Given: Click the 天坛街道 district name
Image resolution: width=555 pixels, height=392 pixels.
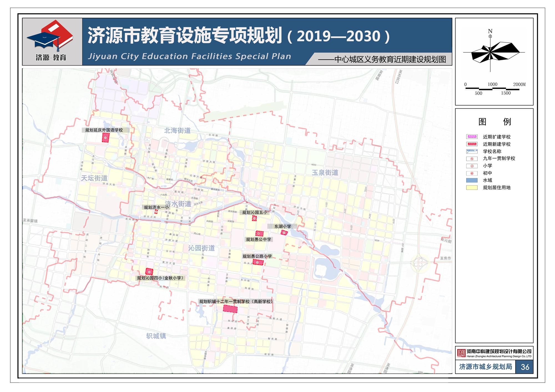Looking at the screenshot, I should tap(94, 178).
